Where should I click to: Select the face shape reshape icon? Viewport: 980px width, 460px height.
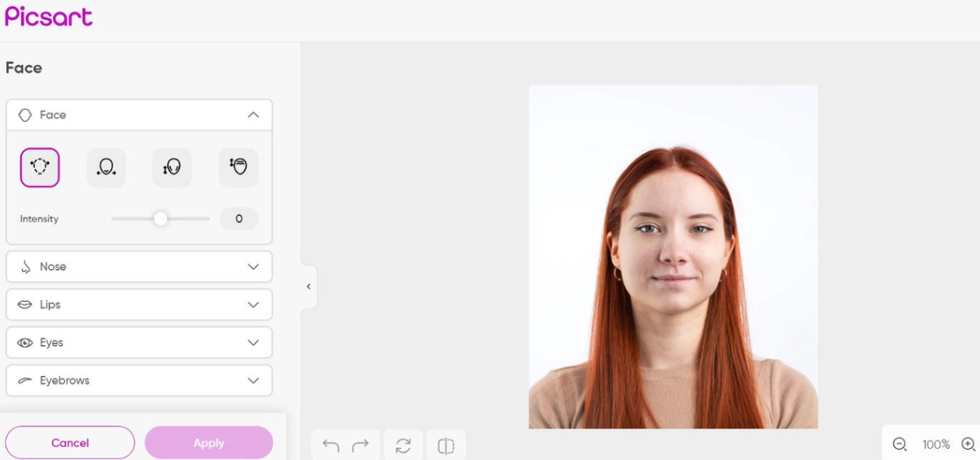pyautogui.click(x=40, y=167)
